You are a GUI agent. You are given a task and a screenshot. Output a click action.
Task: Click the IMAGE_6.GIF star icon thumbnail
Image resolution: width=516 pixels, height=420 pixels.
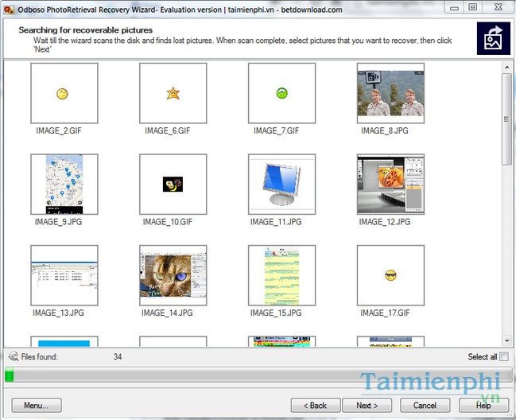(x=173, y=94)
